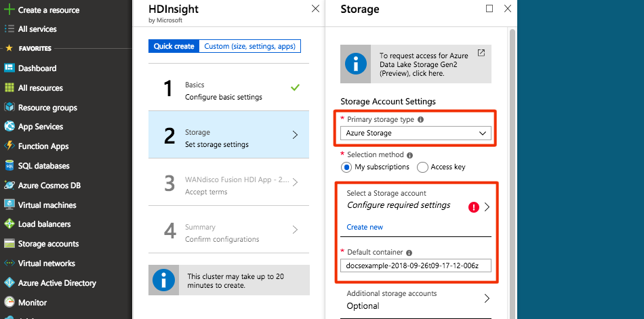Viewport: 644px width, 319px height.
Task: Click the SQL databases icon
Action: [9, 166]
